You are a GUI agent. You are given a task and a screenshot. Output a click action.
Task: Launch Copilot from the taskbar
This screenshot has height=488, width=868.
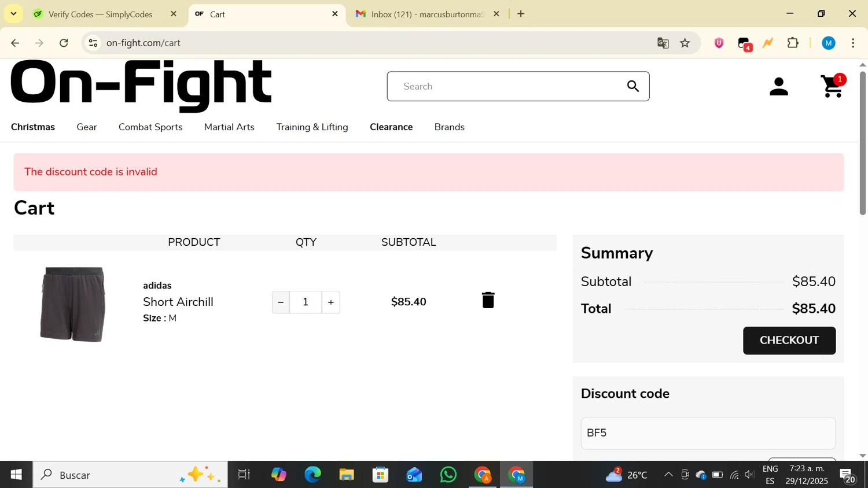point(278,475)
